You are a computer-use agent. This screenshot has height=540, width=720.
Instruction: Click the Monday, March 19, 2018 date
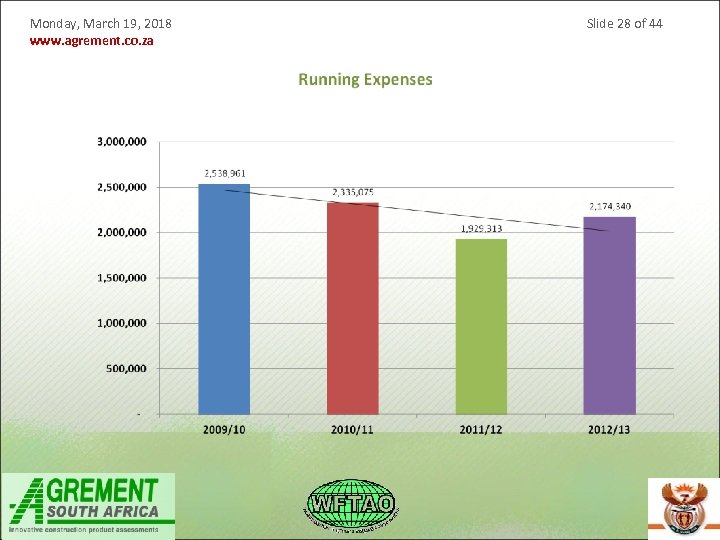click(101, 24)
